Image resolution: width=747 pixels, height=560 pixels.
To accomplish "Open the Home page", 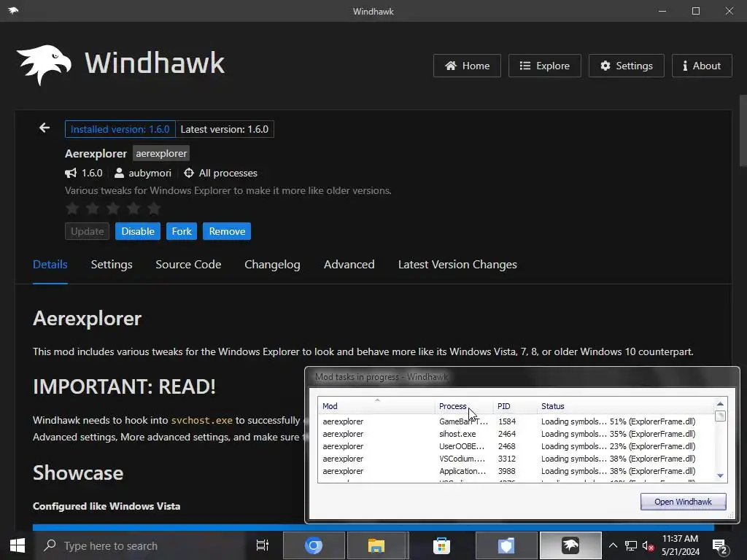I will coord(467,66).
